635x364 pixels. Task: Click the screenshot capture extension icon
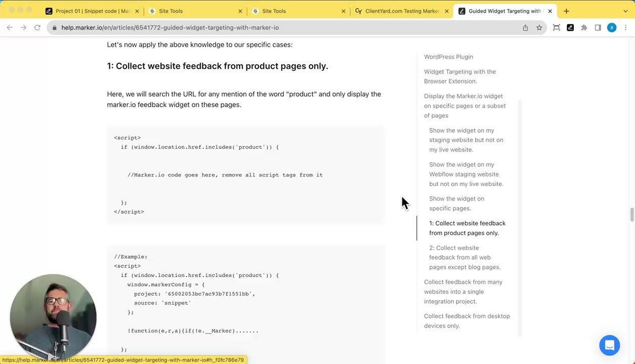coord(557,28)
